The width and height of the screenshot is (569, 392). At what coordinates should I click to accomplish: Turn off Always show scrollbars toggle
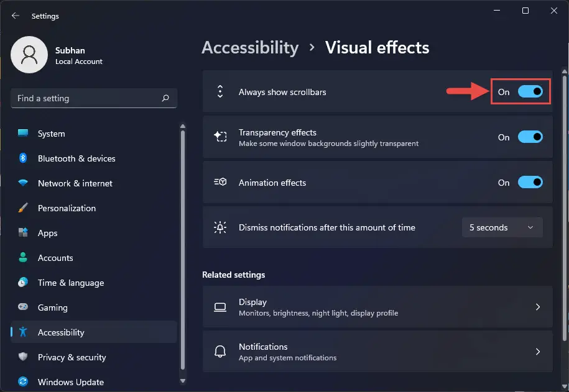pos(530,92)
